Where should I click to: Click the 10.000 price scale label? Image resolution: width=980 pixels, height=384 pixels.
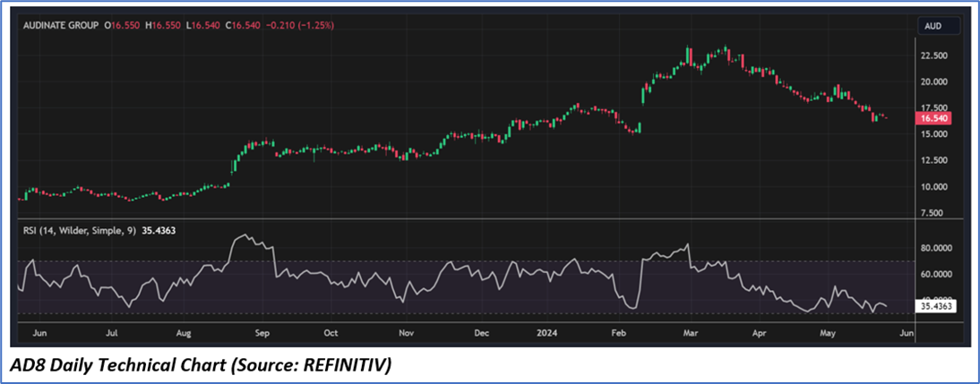(934, 187)
